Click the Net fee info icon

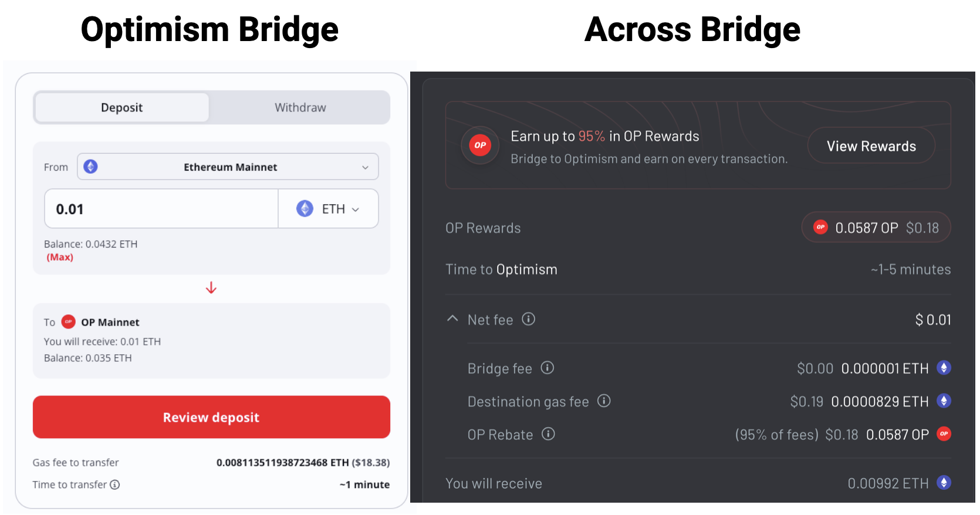[528, 319]
